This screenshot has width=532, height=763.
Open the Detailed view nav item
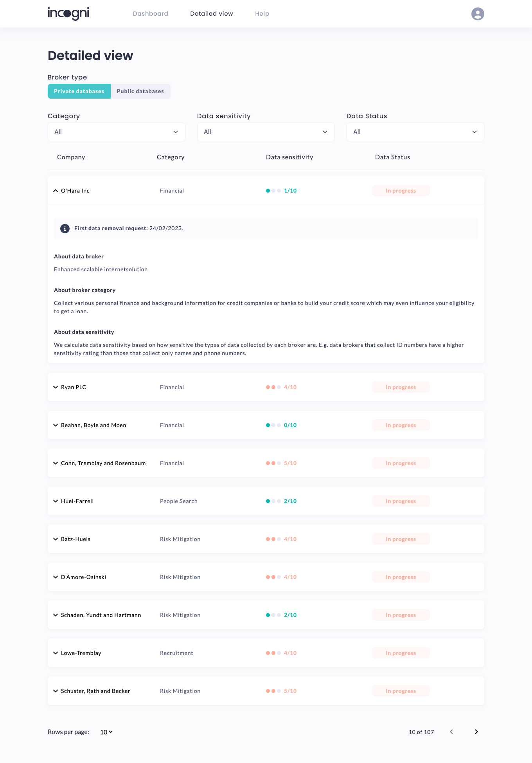212,14
